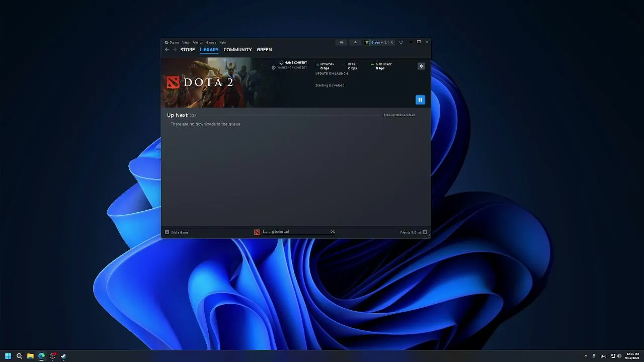The width and height of the screenshot is (644, 362).
Task: Show hidden system tray icons
Action: click(x=586, y=356)
